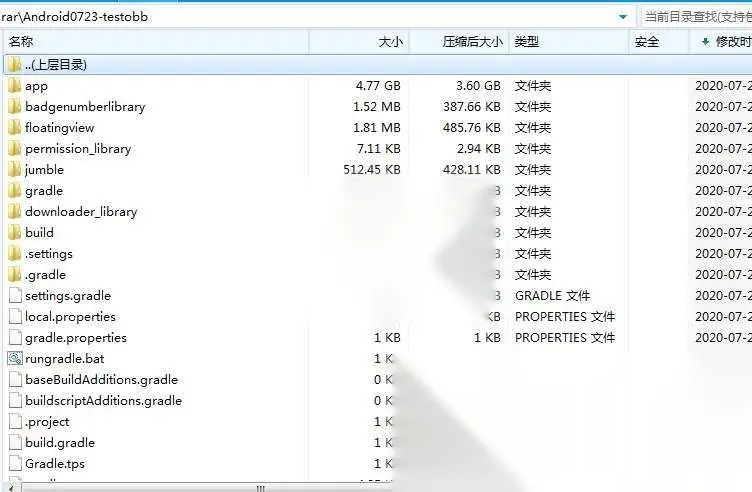
Task: Open the parent directory folder icon
Action: click(x=15, y=65)
